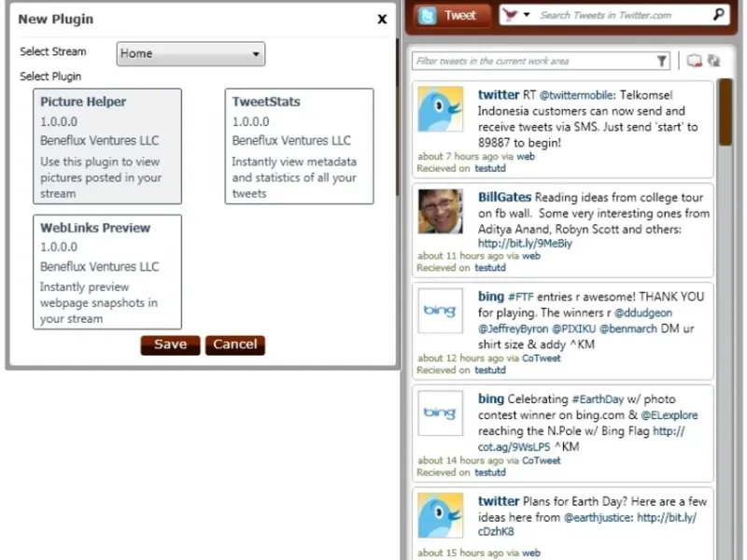The image size is (747, 560).
Task: Click testutd link on BillGates tweet
Action: pos(489,268)
